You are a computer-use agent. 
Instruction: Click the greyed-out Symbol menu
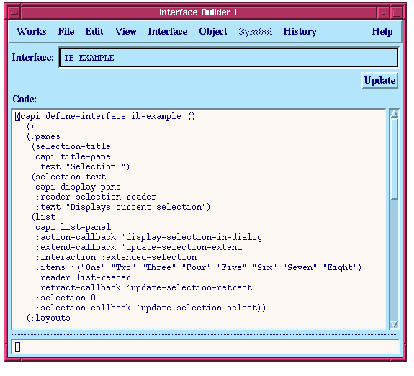[255, 31]
